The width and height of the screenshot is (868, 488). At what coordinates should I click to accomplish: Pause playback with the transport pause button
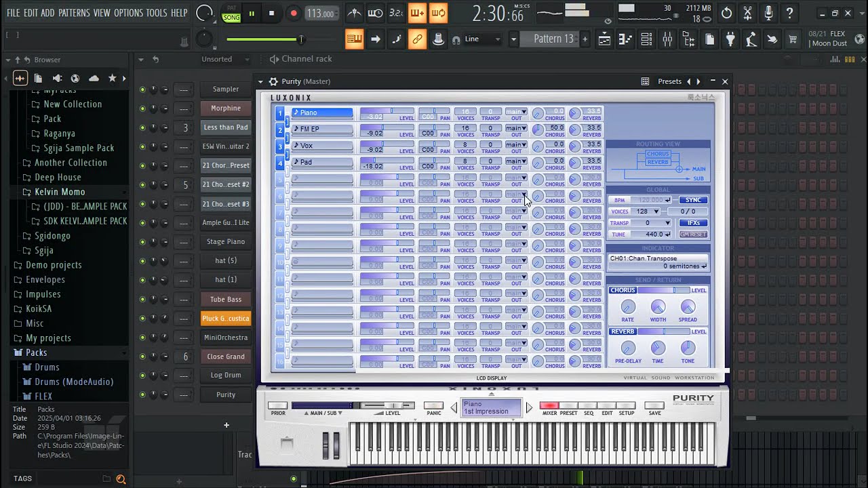tap(252, 13)
